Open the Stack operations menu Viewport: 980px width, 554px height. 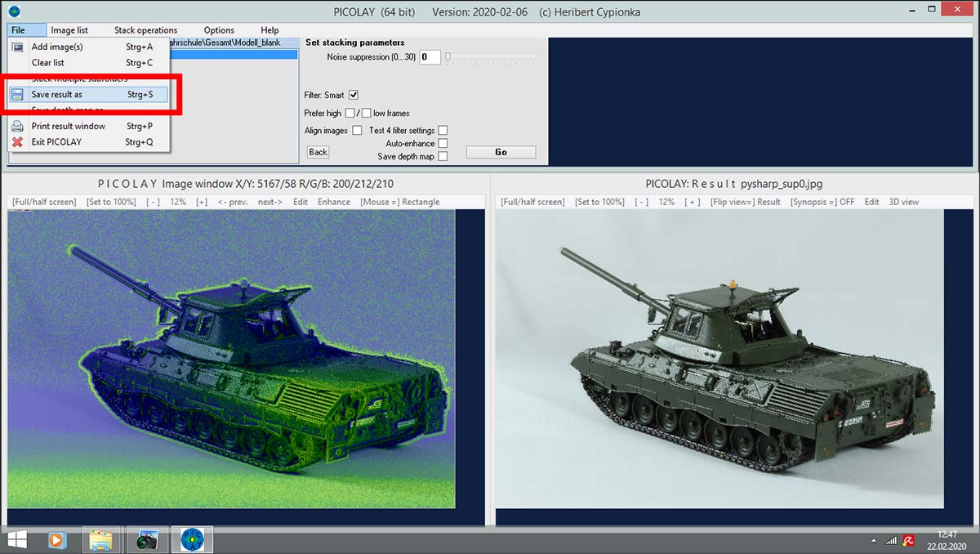pos(145,30)
